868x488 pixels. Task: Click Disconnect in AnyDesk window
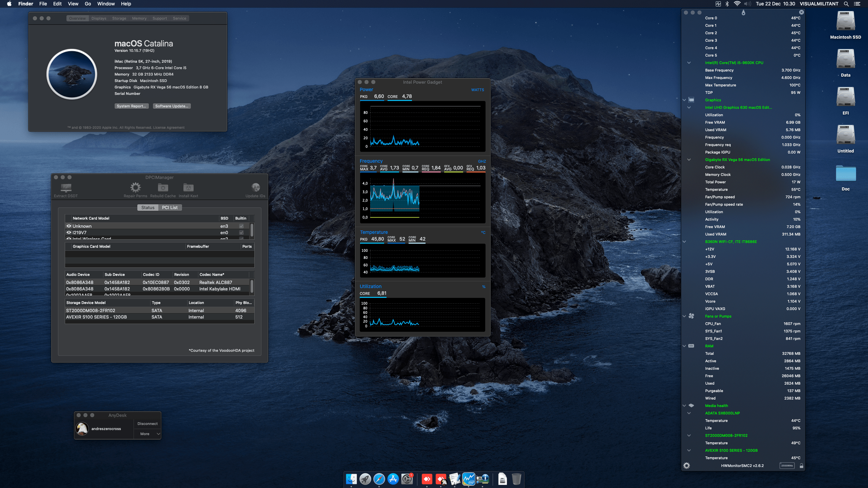click(147, 424)
